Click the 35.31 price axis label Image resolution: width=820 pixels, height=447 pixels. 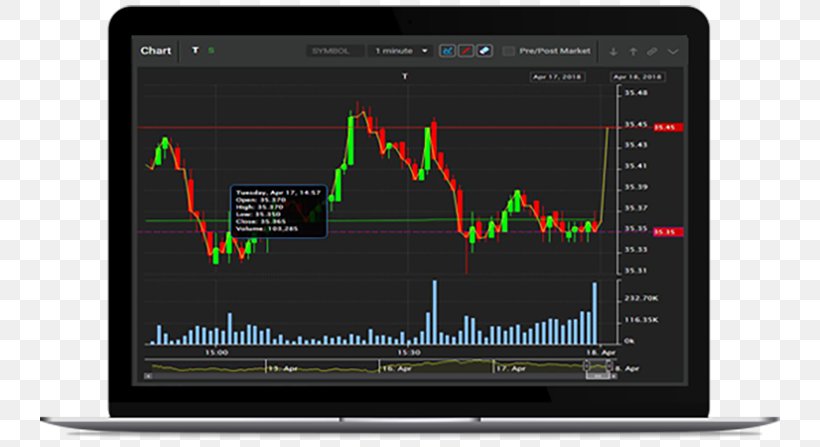coord(636,270)
